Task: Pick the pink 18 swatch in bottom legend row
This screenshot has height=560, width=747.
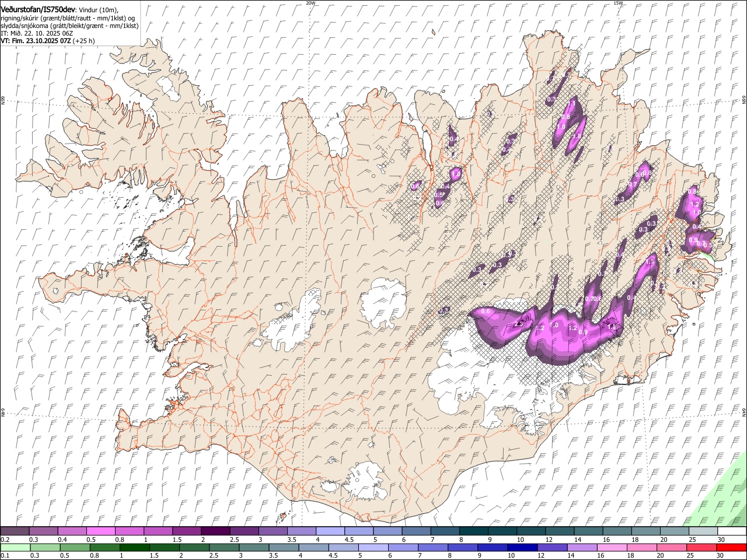Action: point(642,547)
